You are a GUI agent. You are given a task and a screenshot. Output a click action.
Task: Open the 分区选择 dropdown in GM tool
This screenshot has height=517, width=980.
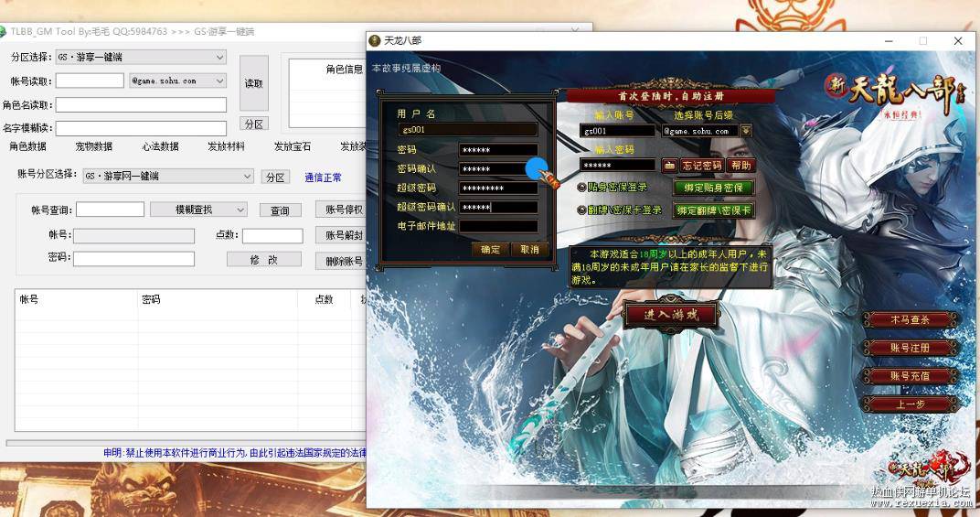click(x=141, y=57)
